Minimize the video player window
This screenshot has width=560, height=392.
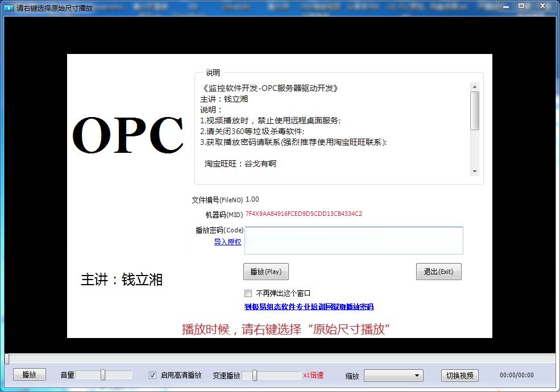pyautogui.click(x=506, y=6)
